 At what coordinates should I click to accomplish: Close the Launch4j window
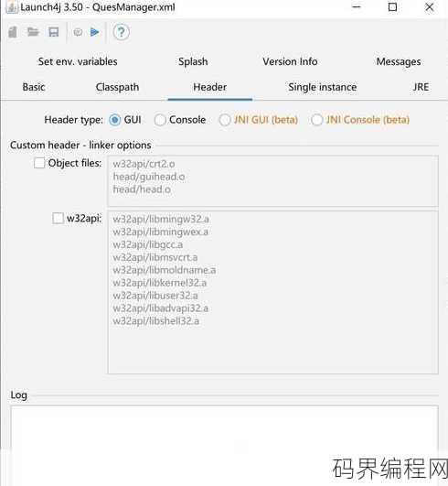tap(429, 6)
